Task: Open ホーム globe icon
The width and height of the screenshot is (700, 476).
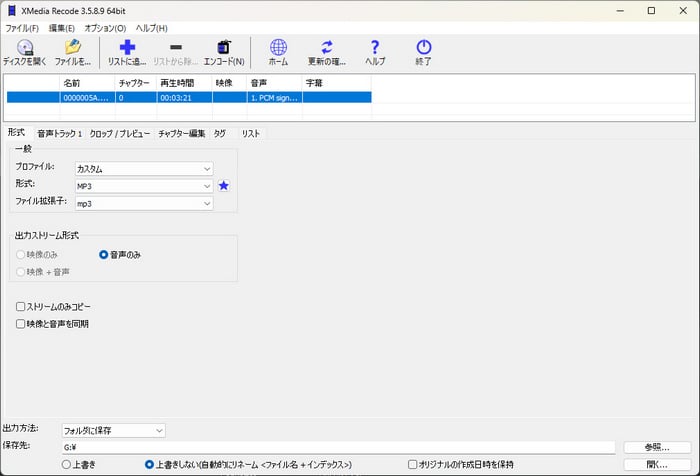Action: coord(278,53)
